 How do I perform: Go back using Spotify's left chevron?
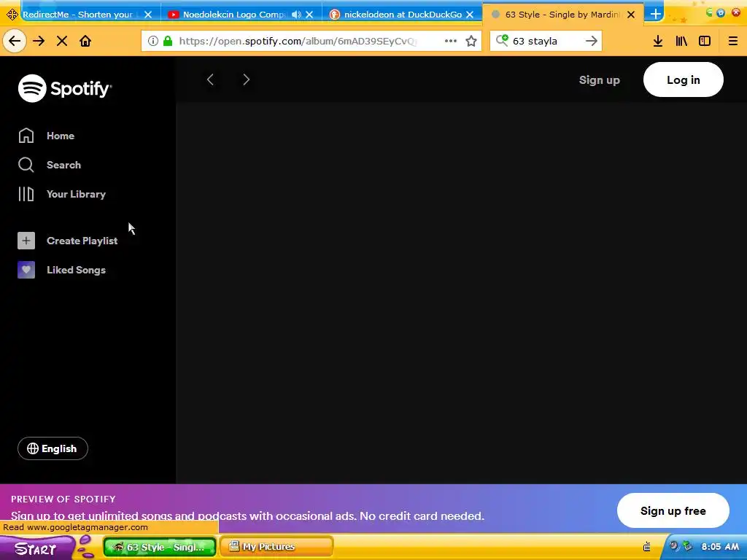(210, 79)
